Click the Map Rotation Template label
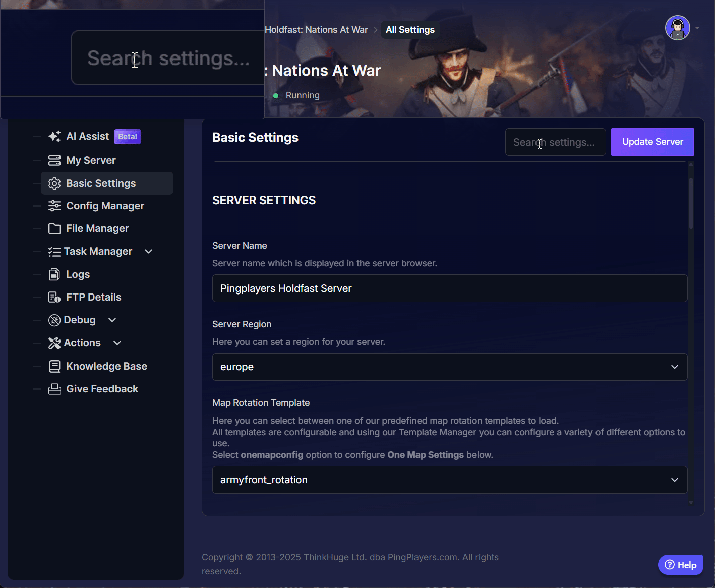This screenshot has height=588, width=715. tap(261, 403)
